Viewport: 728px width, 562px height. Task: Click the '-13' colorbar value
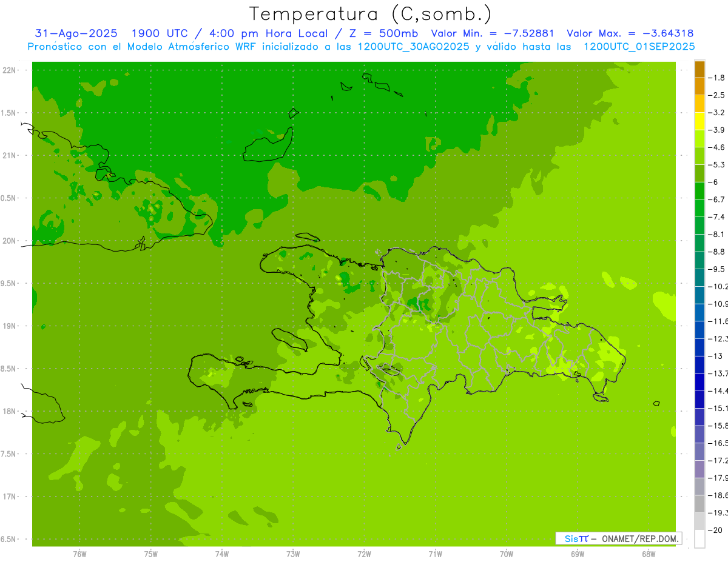[x=715, y=356]
